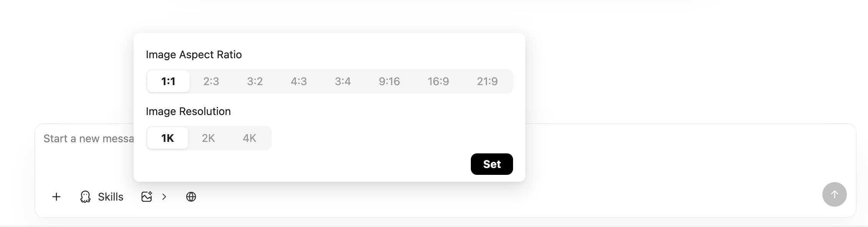
Task: Select the 21:9 ultrawide ratio
Action: point(487,81)
